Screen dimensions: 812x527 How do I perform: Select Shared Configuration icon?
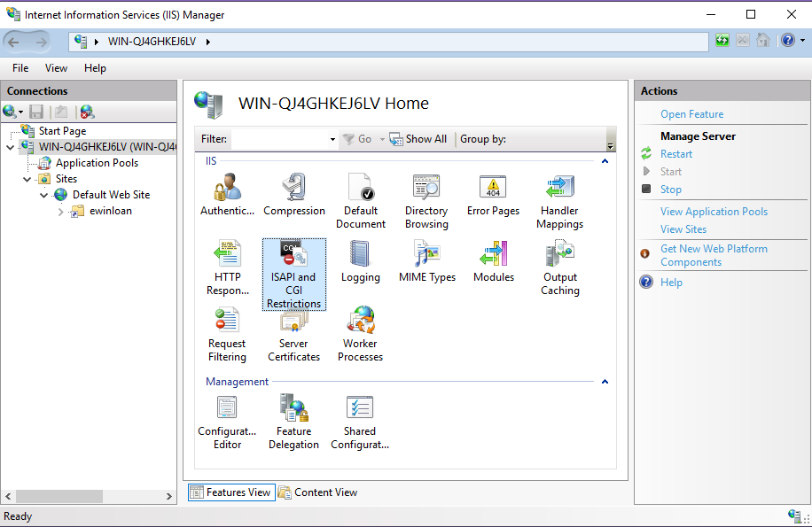[360, 422]
